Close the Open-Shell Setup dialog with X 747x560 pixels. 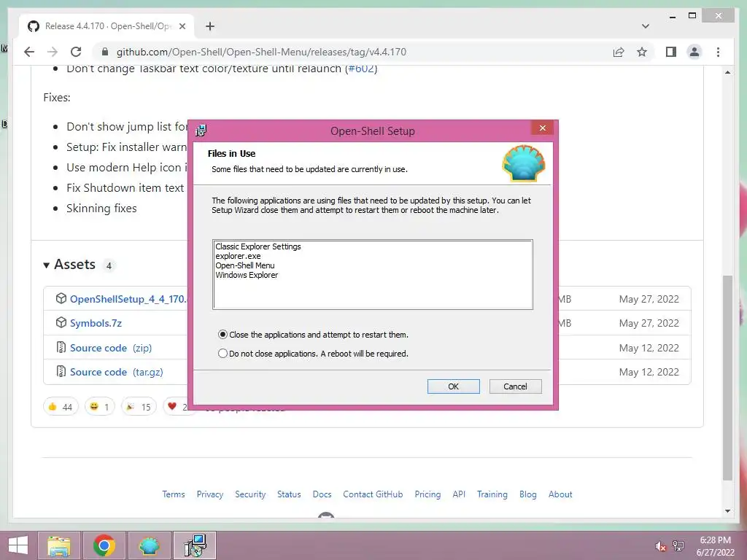[x=542, y=128]
